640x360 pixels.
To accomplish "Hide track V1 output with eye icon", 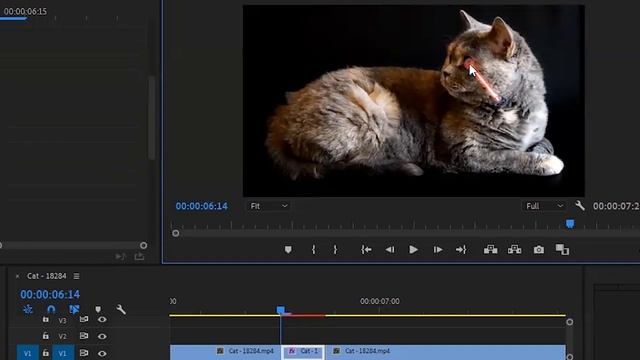I will coord(102,353).
